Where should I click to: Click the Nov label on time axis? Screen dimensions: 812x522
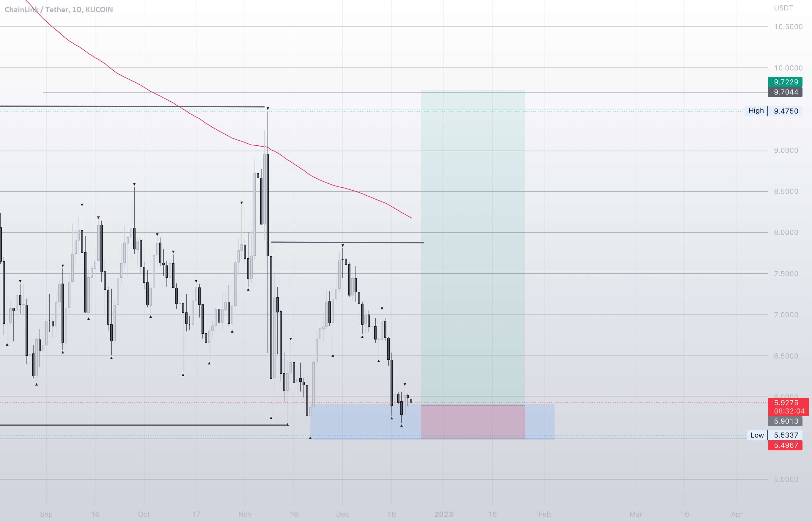245,514
